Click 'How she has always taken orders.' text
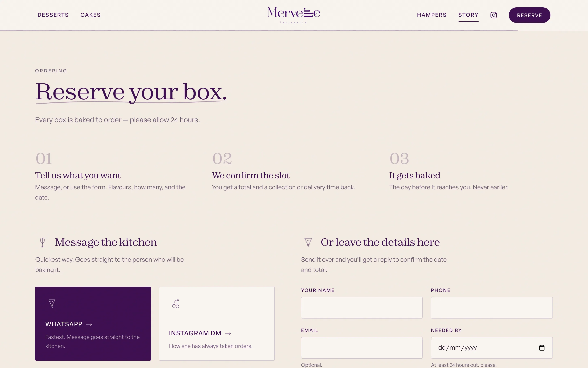 coord(211,346)
